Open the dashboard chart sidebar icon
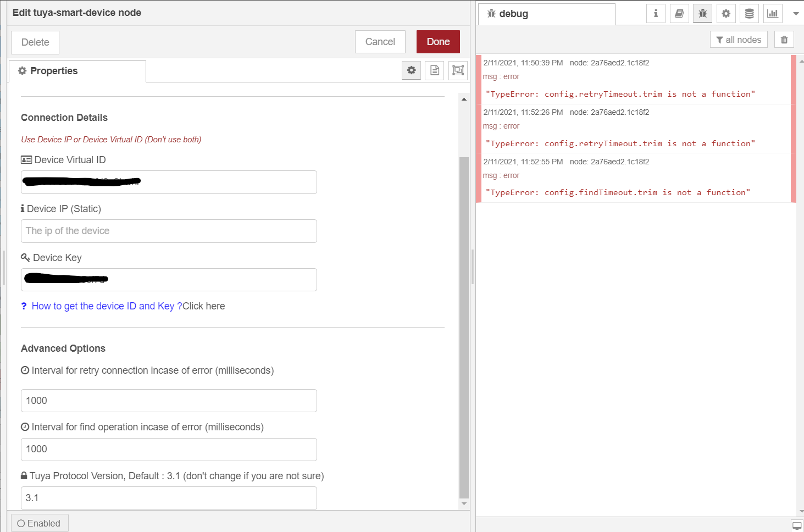Viewport: 804px width, 532px height. (x=773, y=13)
